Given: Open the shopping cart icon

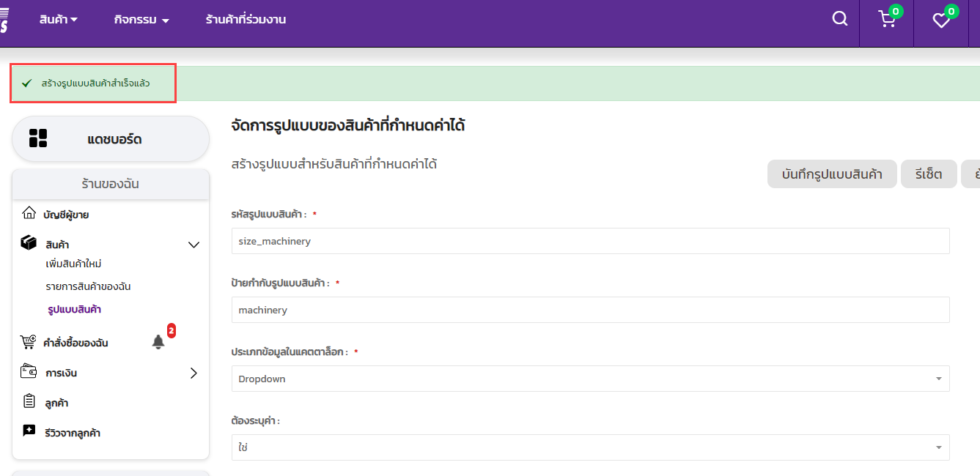Looking at the screenshot, I should [x=887, y=20].
